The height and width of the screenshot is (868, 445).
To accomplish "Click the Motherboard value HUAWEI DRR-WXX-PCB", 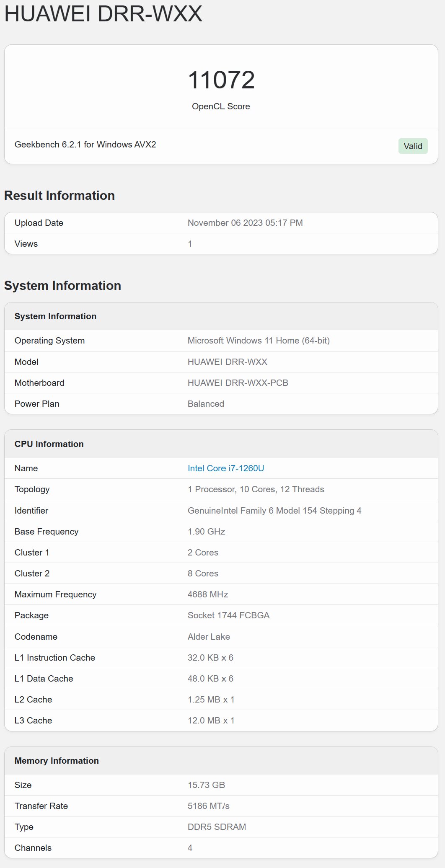I will click(238, 383).
